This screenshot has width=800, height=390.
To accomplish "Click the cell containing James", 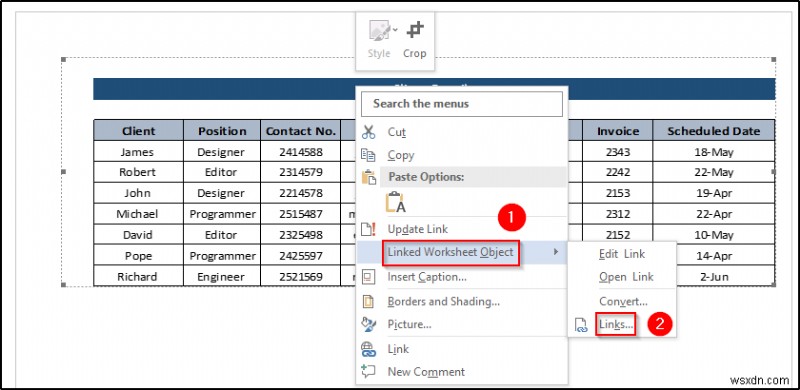I will click(x=138, y=152).
